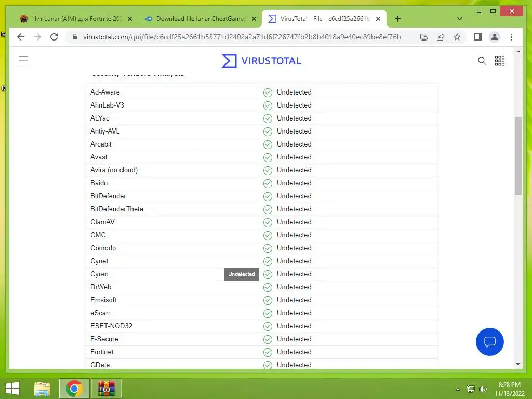
Task: Open the network tray icon
Action: [x=471, y=389]
